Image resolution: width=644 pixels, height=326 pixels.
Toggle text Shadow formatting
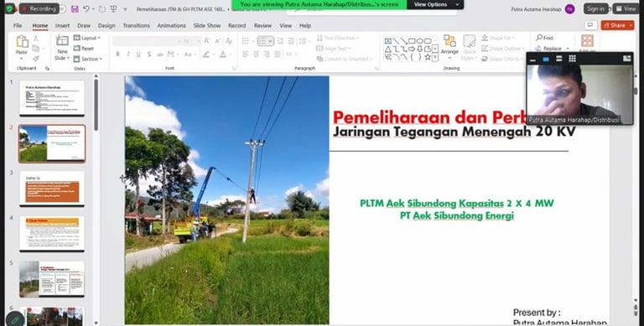tap(148, 54)
